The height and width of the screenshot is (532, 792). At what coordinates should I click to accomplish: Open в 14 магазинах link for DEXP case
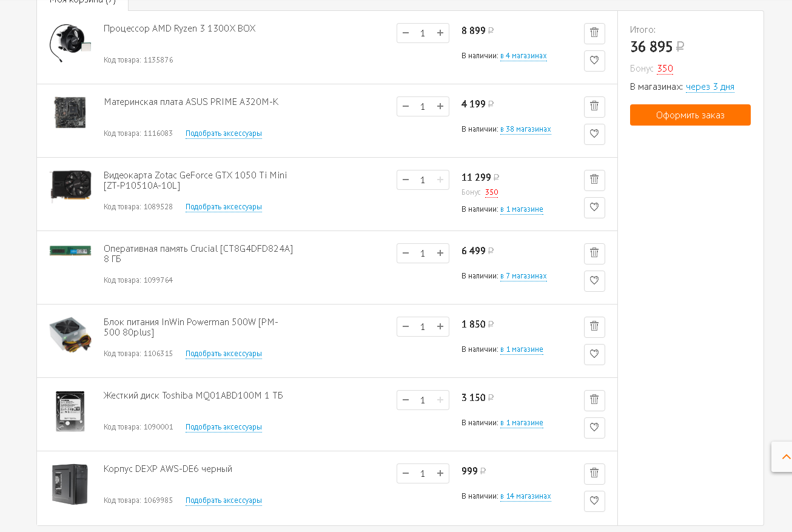click(x=526, y=496)
